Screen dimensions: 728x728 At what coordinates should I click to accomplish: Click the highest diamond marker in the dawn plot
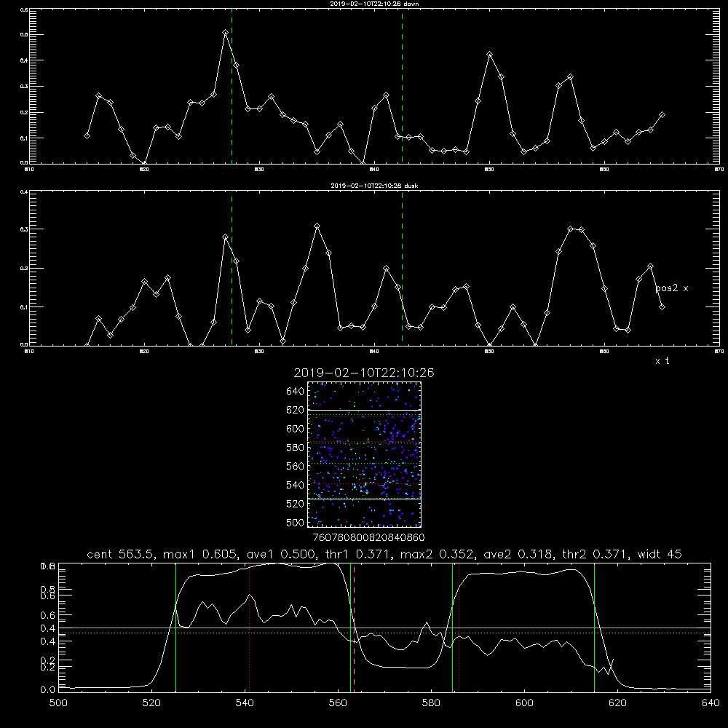pyautogui.click(x=225, y=33)
